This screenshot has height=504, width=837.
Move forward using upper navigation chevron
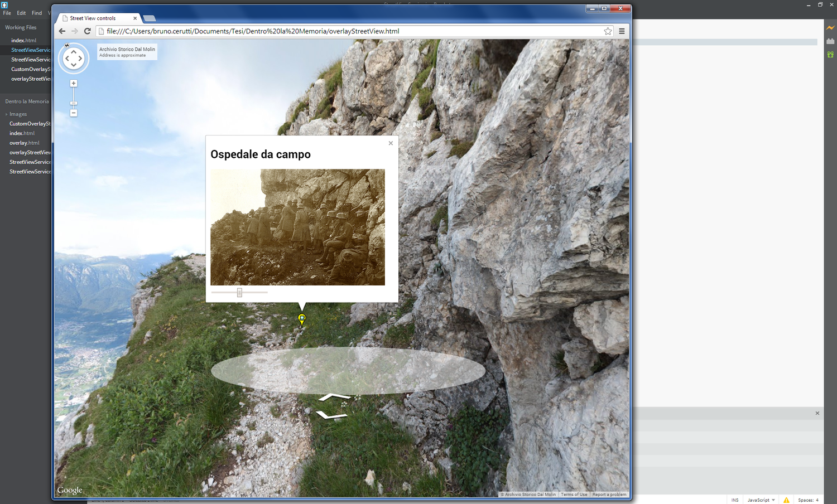pyautogui.click(x=334, y=397)
